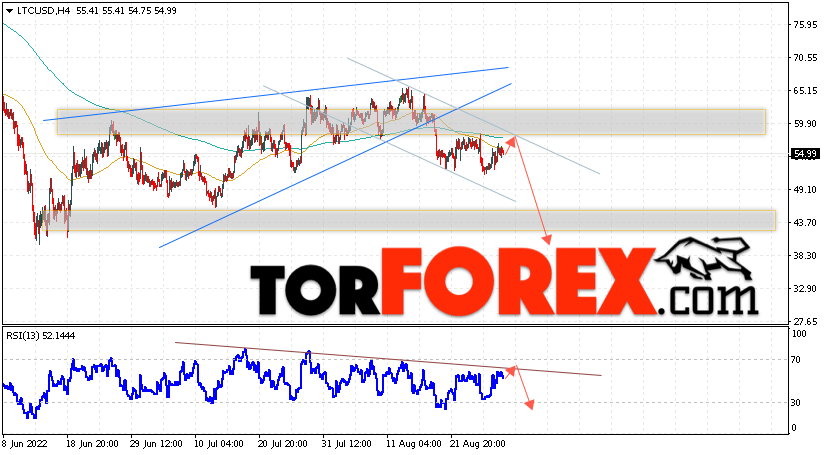Click the 31 Jul 12:00 date label

click(x=348, y=444)
